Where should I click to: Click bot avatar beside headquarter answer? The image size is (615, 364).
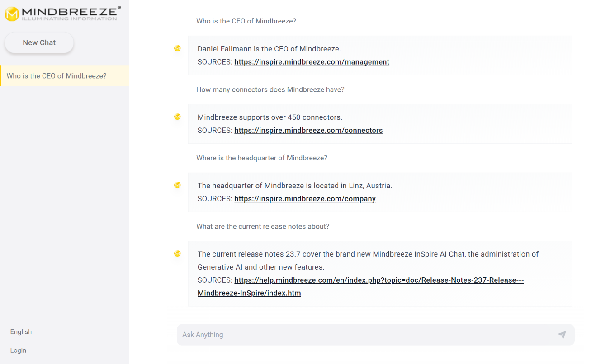[x=177, y=185]
